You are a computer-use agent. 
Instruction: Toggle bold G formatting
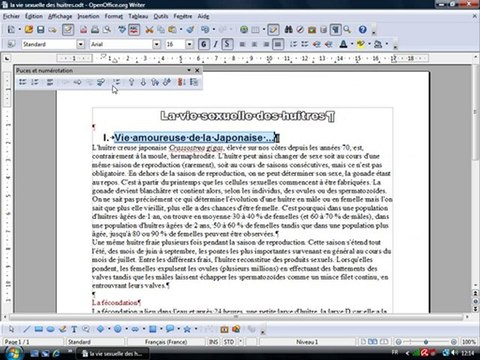(x=204, y=44)
